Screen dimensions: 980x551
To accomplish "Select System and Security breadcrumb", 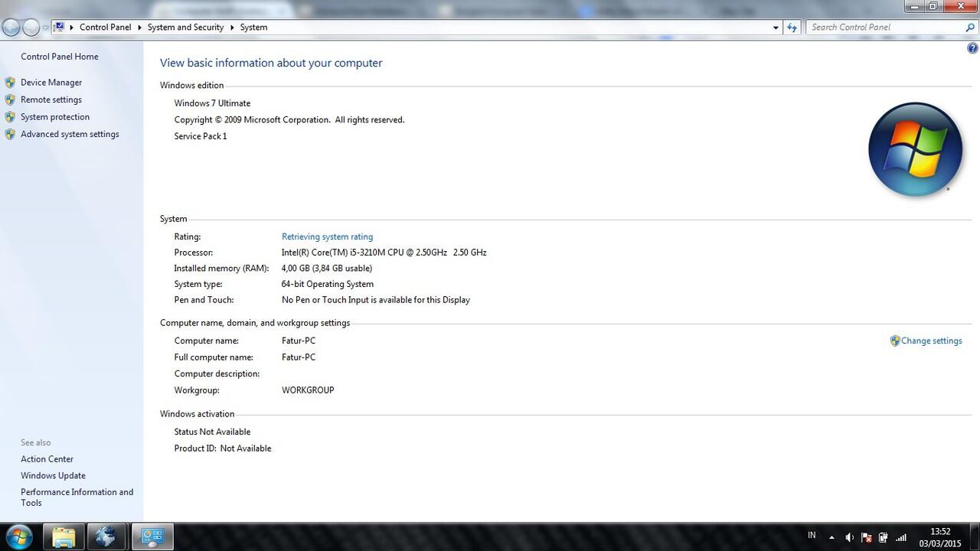I will click(x=185, y=28).
